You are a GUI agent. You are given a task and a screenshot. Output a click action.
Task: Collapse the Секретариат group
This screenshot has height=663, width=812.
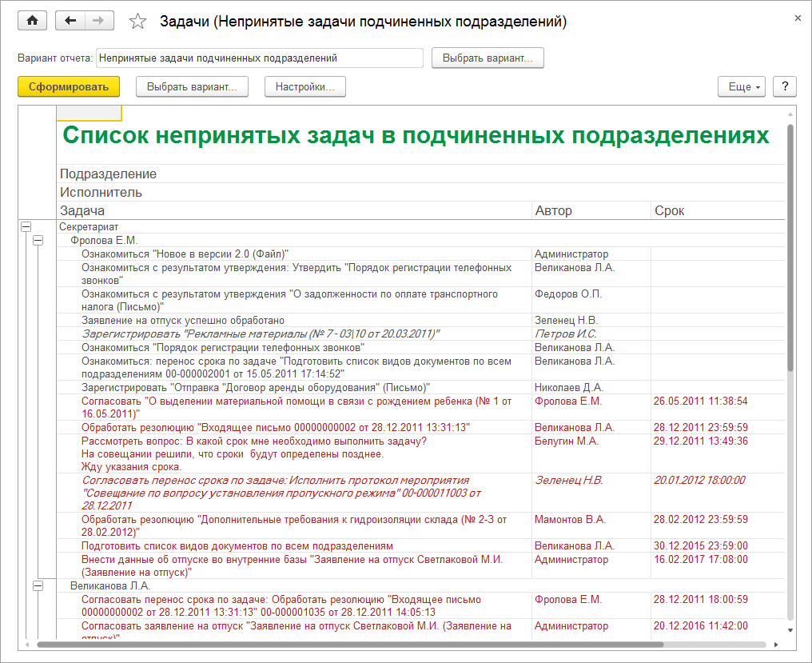point(26,226)
